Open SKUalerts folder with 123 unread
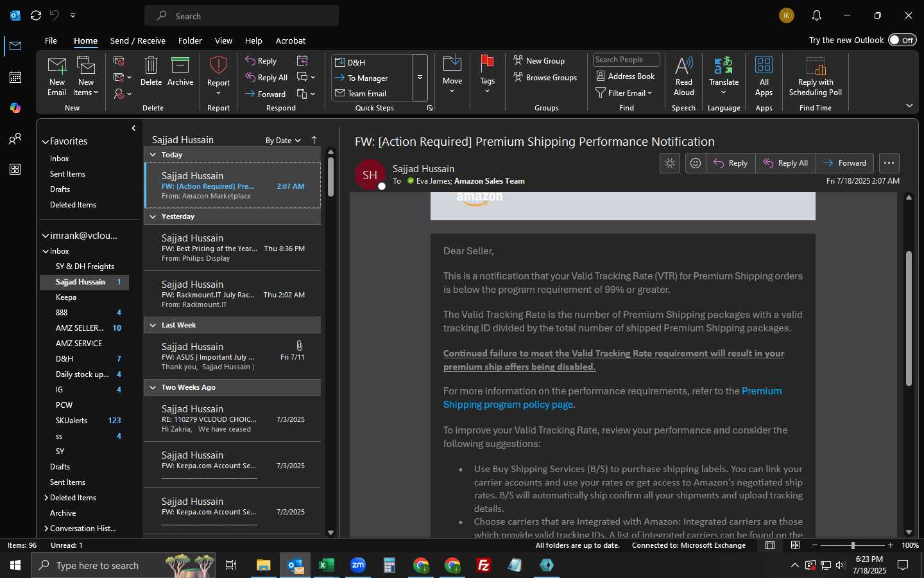924x578 pixels. (85, 421)
